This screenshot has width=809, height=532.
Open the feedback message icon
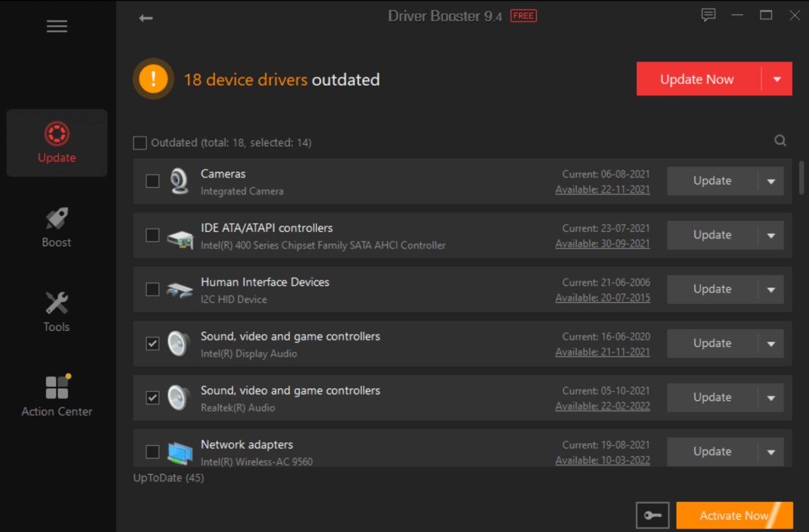(709, 15)
